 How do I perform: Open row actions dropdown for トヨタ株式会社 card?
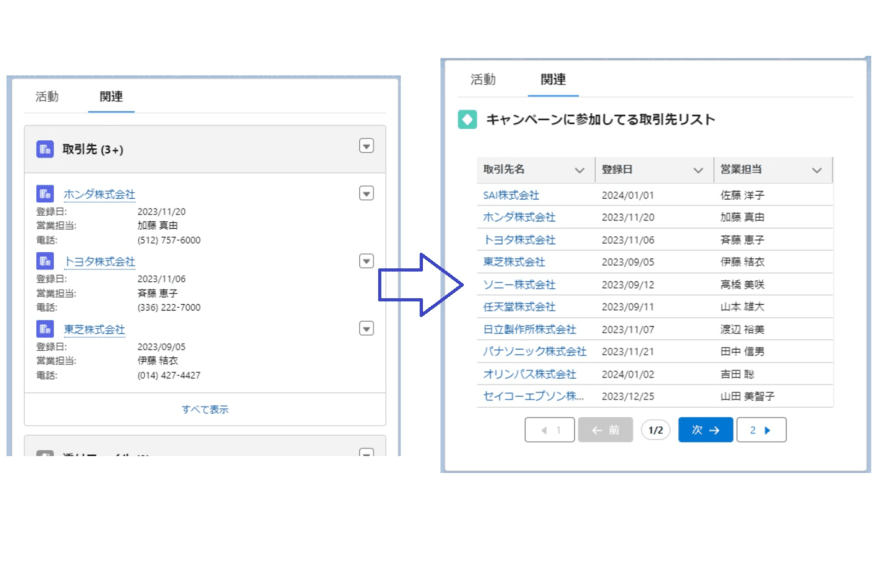point(367,261)
